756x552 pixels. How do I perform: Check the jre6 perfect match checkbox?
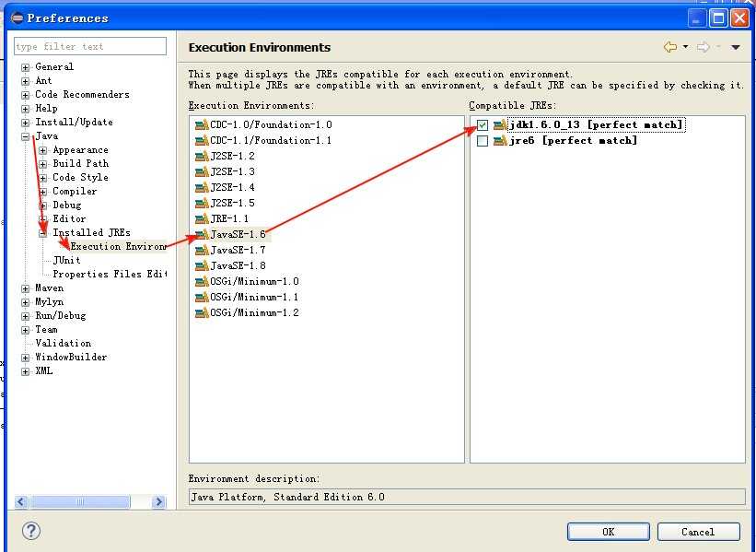(483, 141)
